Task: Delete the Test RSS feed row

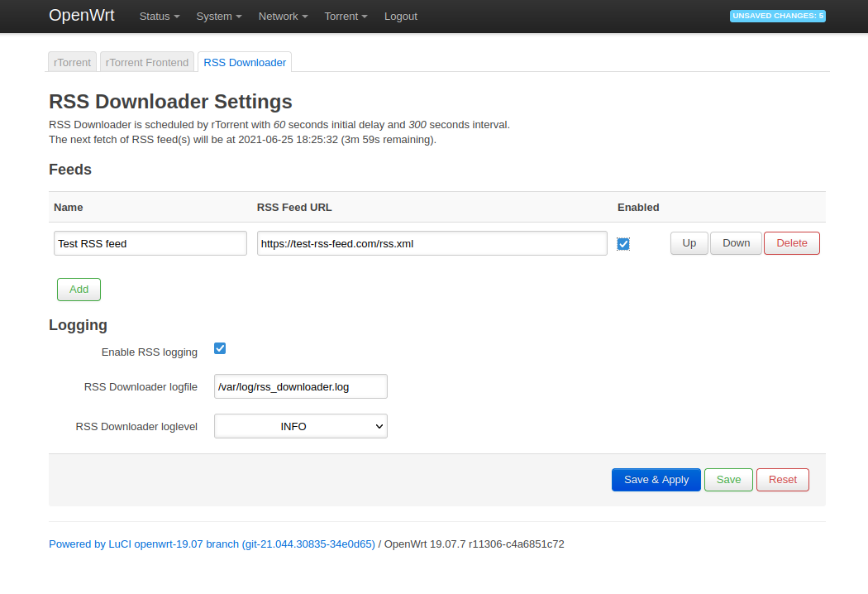Action: point(792,243)
